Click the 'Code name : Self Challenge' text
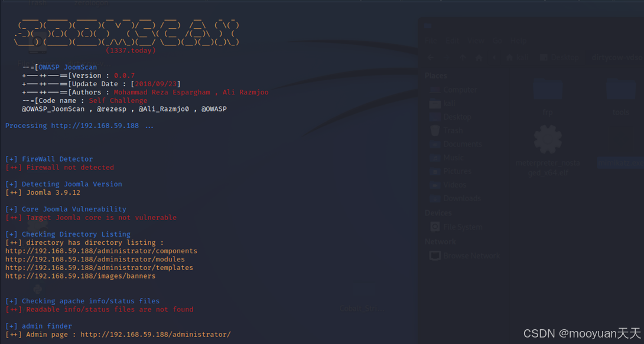644x344 pixels. 93,100
